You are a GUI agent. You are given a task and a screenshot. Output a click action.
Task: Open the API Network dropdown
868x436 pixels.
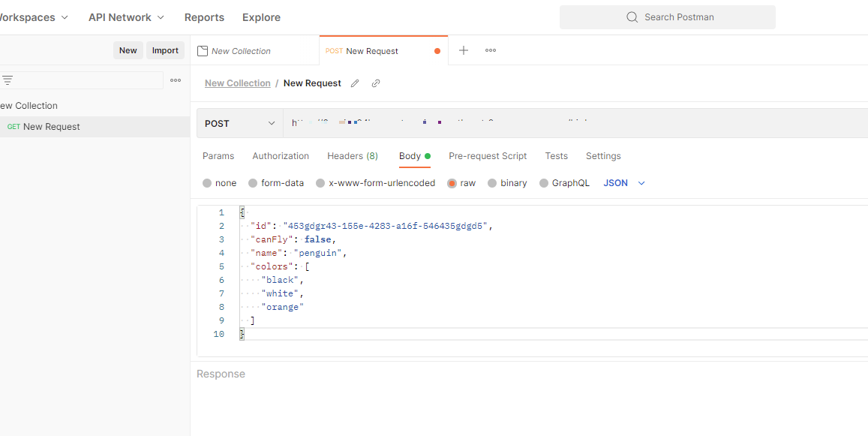click(126, 17)
